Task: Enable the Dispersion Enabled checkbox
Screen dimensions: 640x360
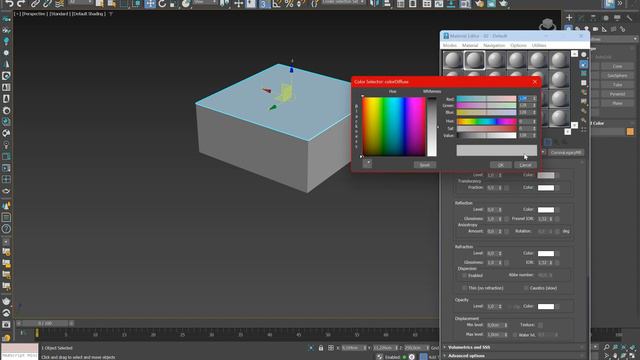Action: click(464, 276)
